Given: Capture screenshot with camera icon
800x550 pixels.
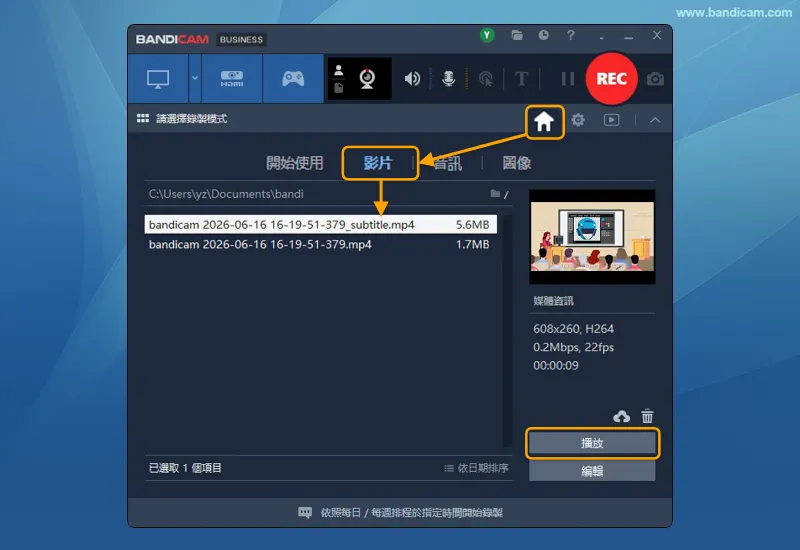Looking at the screenshot, I should 656,79.
